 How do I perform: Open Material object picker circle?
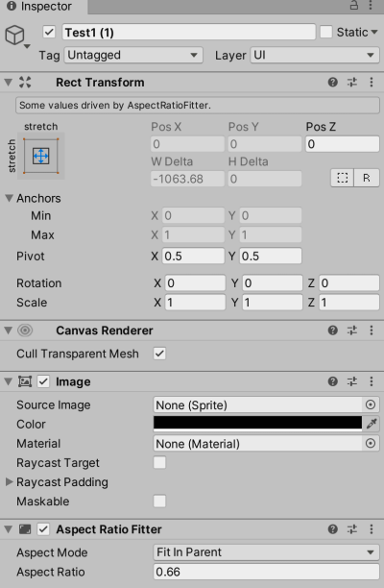click(x=371, y=443)
